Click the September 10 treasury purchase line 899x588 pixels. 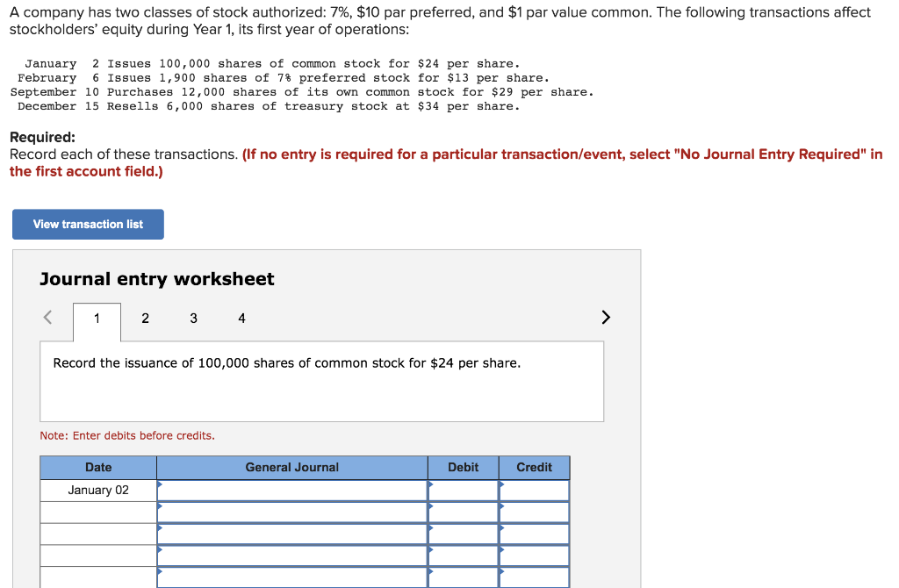302,92
